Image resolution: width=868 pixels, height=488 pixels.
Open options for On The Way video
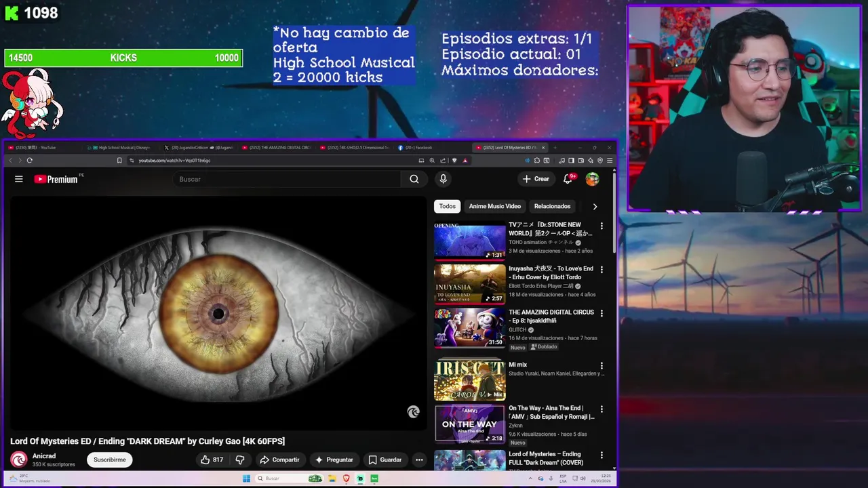[601, 409]
